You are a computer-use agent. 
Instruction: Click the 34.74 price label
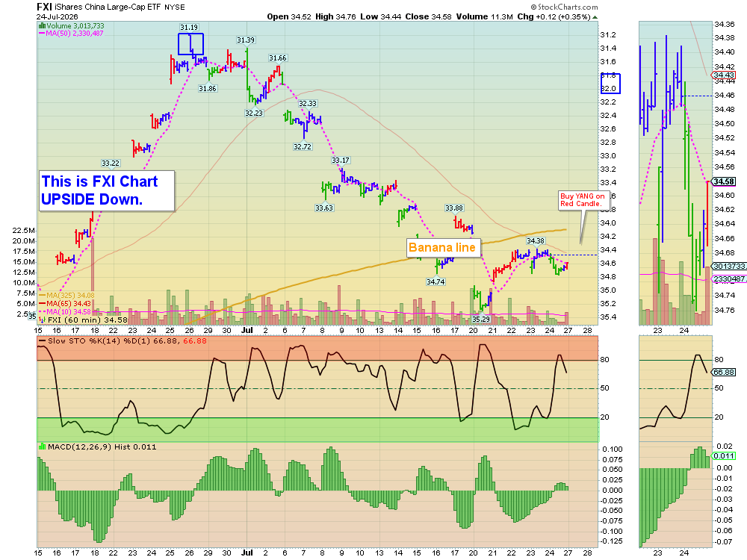[436, 282]
